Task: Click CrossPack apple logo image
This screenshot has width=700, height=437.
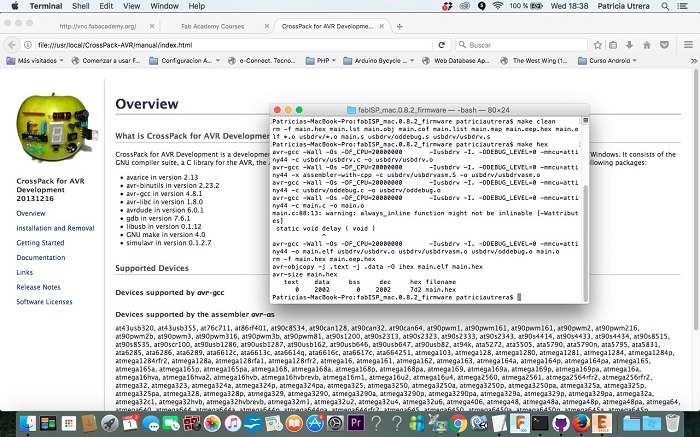Action: 55,129
